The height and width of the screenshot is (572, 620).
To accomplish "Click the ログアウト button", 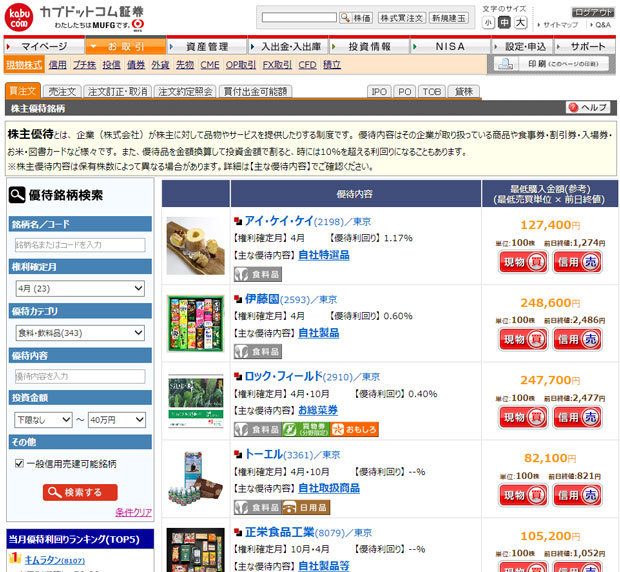I will coord(592,13).
